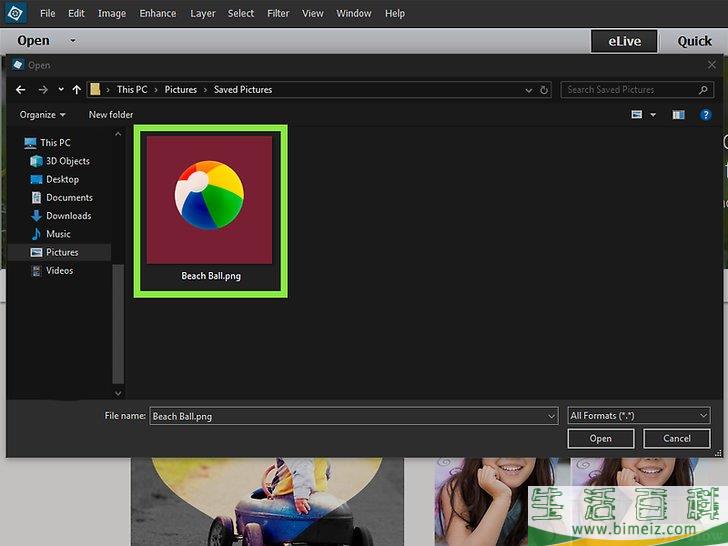
Task: Select the Beach Ball.png thumbnail
Action: point(210,210)
